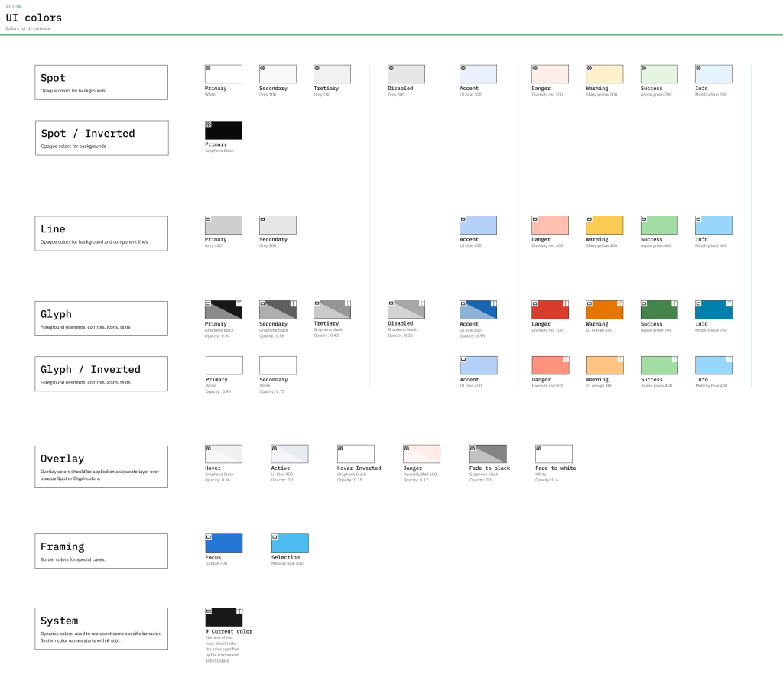Image resolution: width=783 pixels, height=700 pixels.
Task: Select the Overlay Fade to black swatch
Action: (488, 454)
